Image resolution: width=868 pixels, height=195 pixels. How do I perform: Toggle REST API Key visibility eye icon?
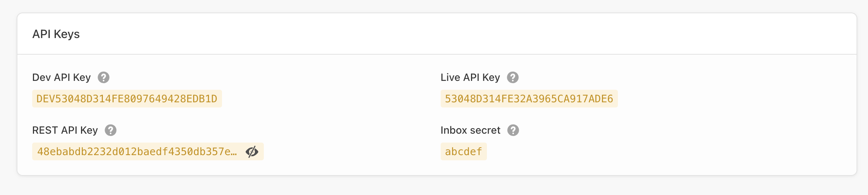click(x=252, y=152)
